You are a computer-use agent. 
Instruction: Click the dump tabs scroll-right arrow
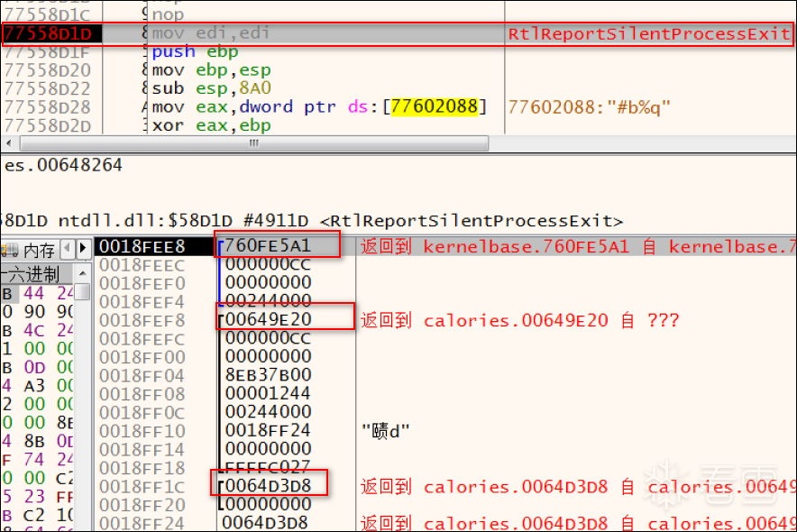[x=83, y=249]
